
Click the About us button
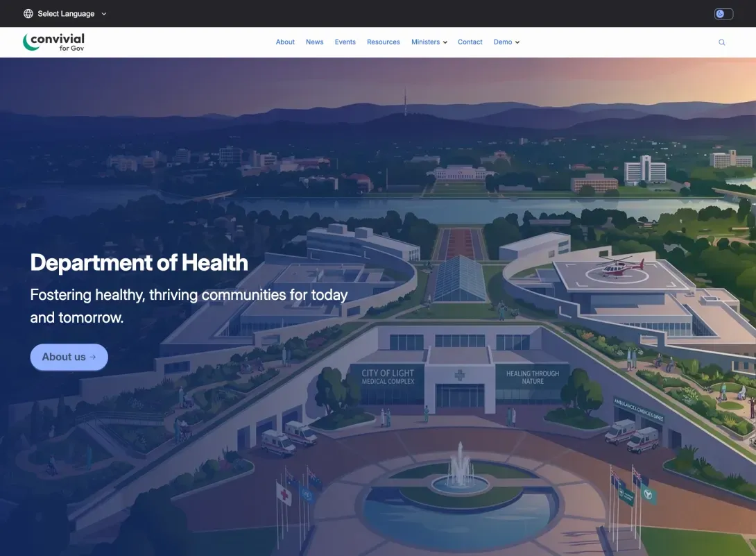(x=69, y=357)
